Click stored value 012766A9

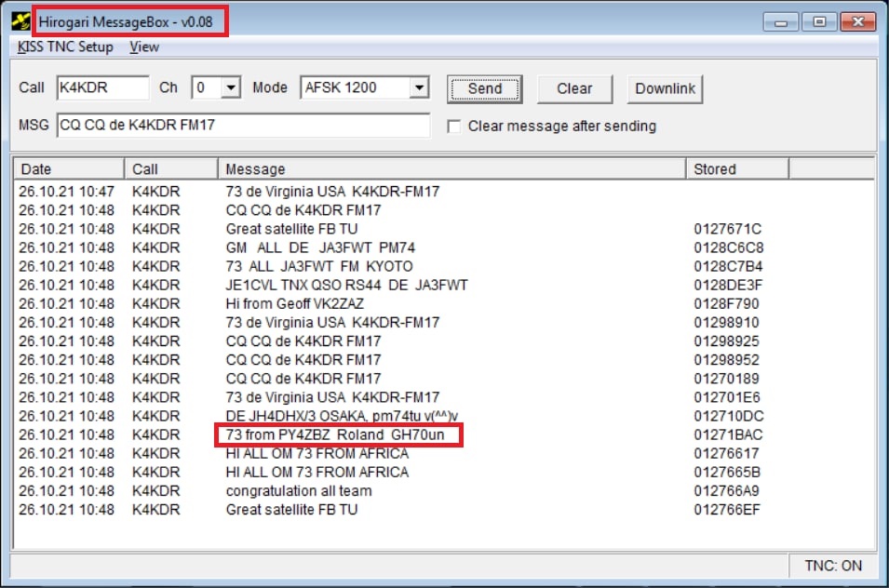click(726, 490)
